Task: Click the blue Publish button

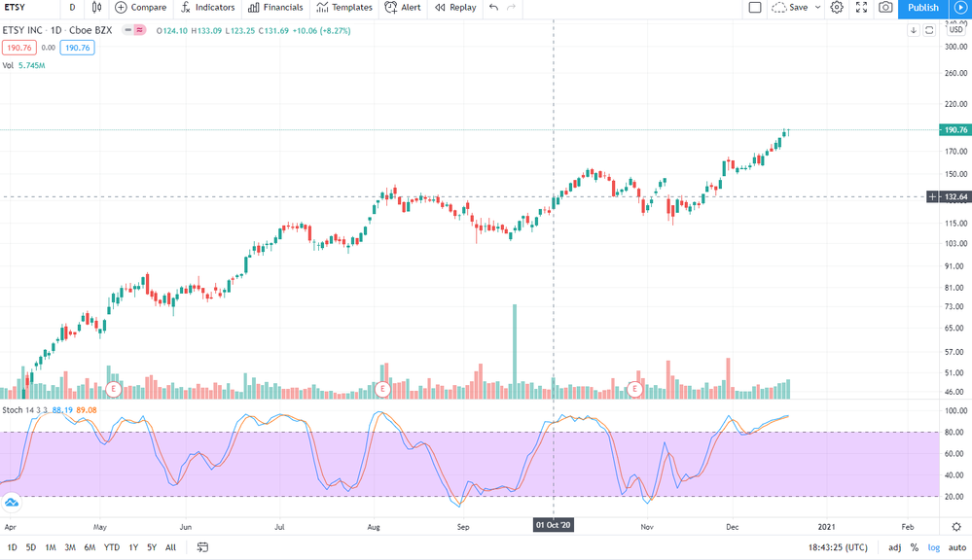Action: click(923, 8)
